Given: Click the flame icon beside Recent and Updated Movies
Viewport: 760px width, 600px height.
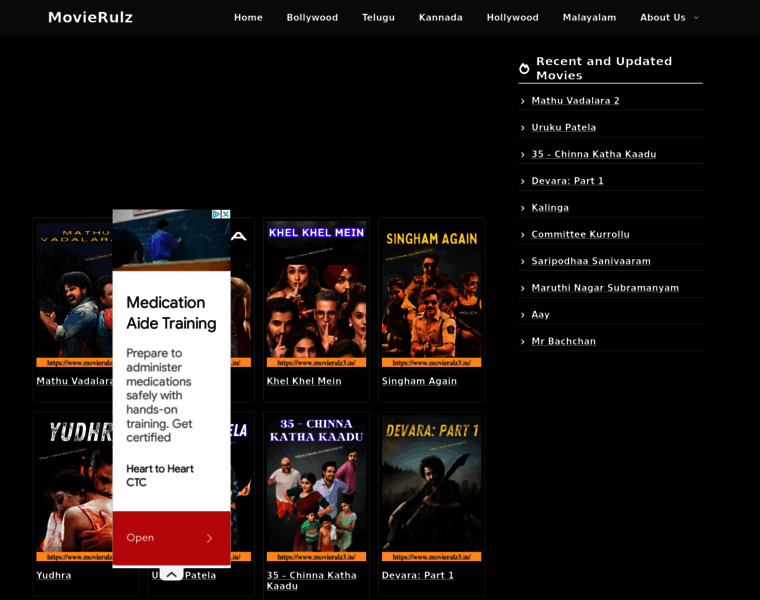Looking at the screenshot, I should (524, 68).
